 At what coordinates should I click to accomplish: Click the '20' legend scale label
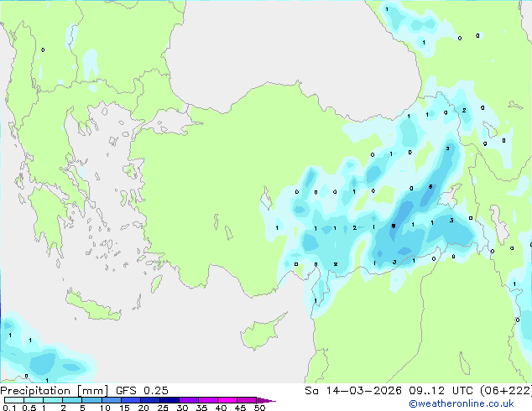[143, 408]
